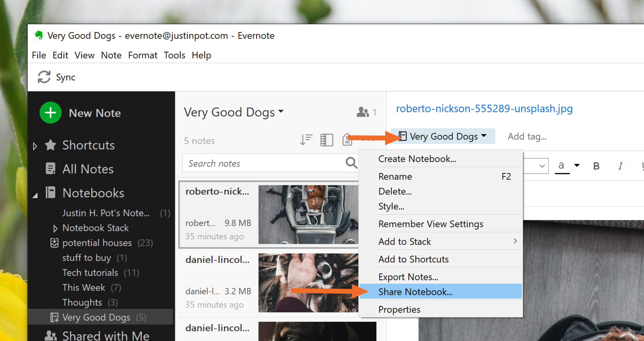Select the Thoughts notebook

(82, 303)
